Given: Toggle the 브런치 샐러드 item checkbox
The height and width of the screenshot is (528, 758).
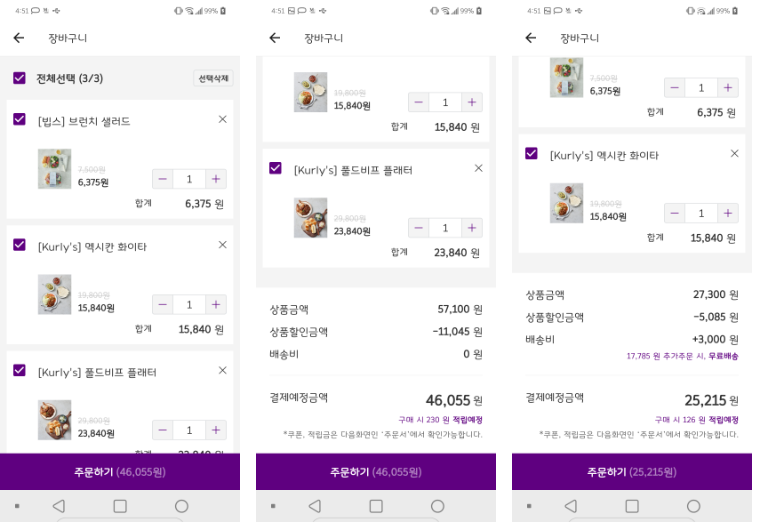Looking at the screenshot, I should click(x=19, y=119).
